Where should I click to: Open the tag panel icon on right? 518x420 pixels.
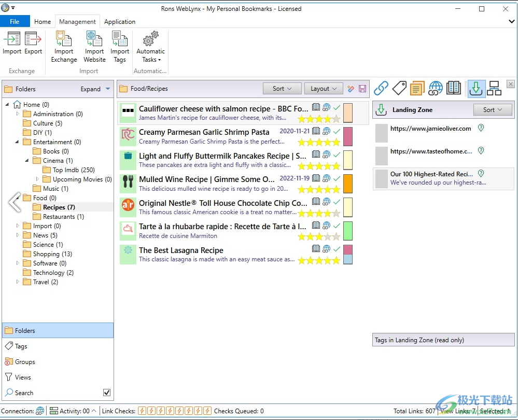coord(399,88)
